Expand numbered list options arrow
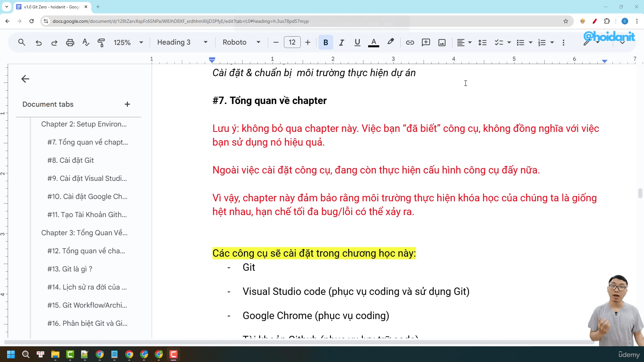The image size is (644, 362). 552,43
